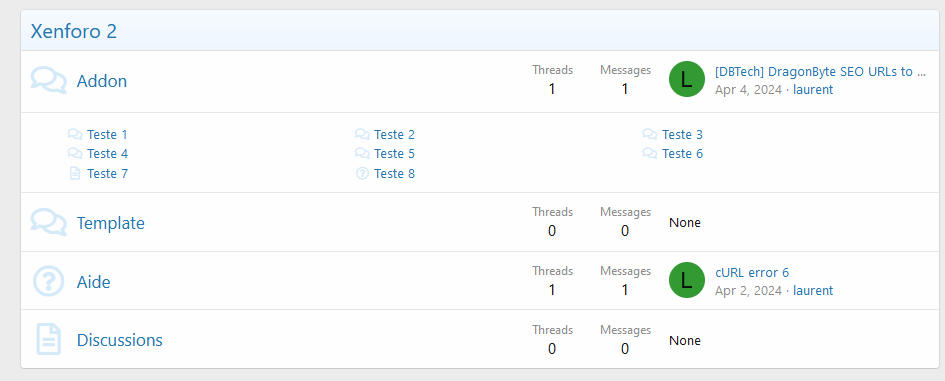Image resolution: width=945 pixels, height=381 pixels.
Task: Open the Xenforo 2 category heading
Action: [74, 31]
